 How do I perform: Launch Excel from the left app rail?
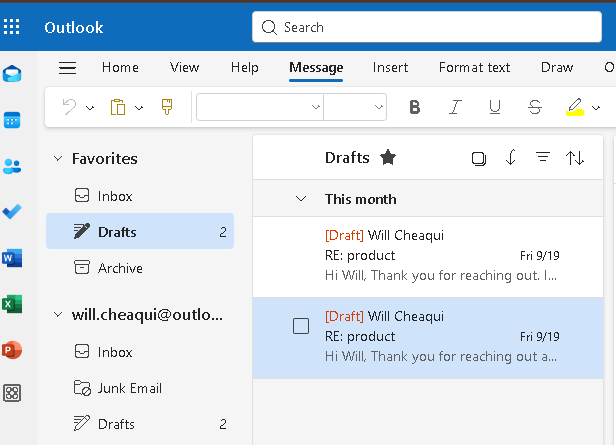click(12, 304)
